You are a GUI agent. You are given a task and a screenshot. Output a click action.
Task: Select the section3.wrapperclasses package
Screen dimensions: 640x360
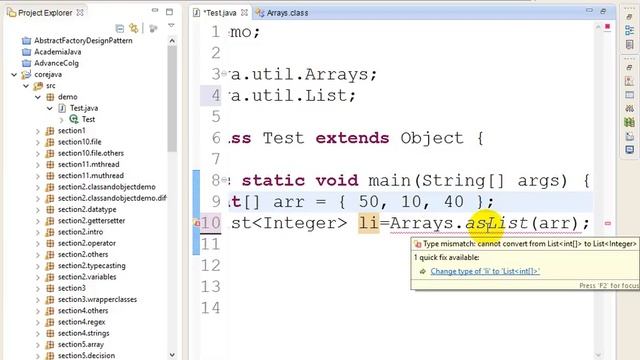click(x=97, y=300)
